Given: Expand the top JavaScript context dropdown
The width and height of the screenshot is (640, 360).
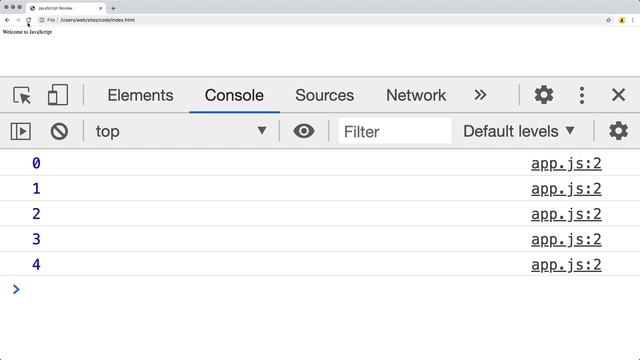Looking at the screenshot, I should [181, 131].
